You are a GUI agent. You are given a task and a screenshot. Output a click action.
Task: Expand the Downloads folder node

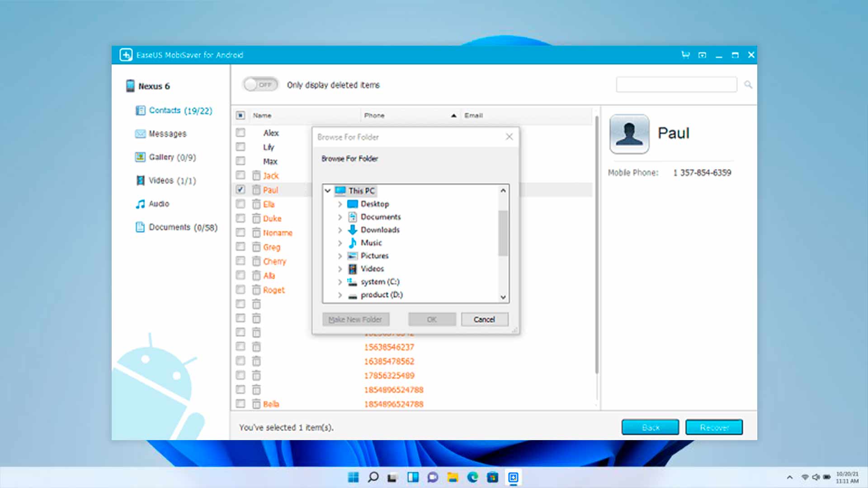tap(340, 230)
